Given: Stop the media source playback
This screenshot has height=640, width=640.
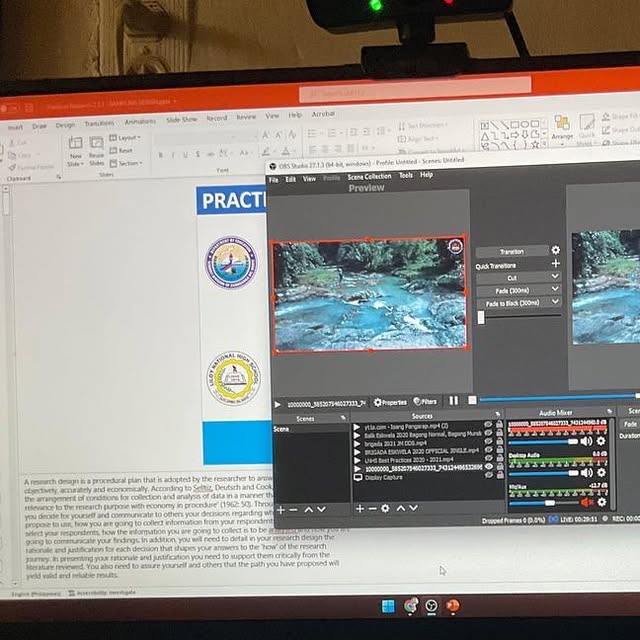Looking at the screenshot, I should [472, 400].
